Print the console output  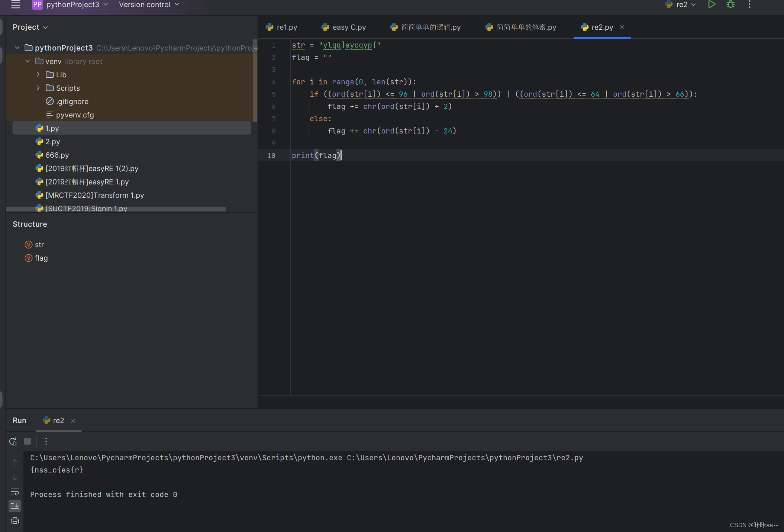point(15,520)
